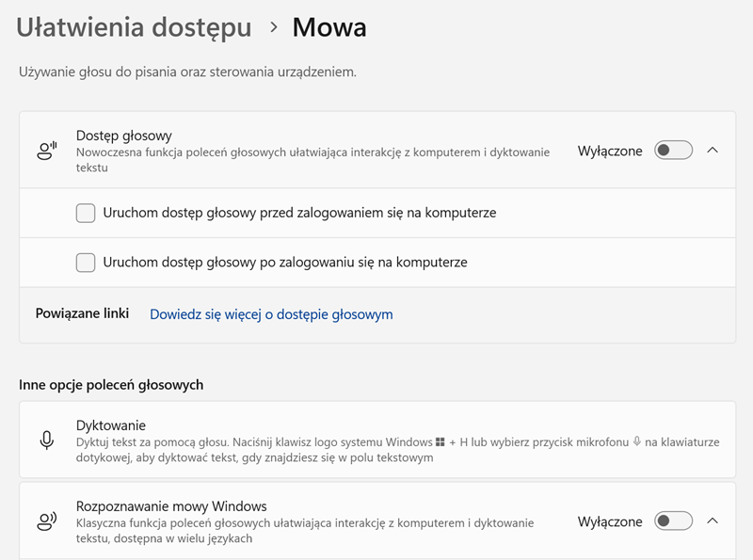Click the Rozpoznawanie mowy Windows speech icon
The width and height of the screenshot is (753, 560).
tap(47, 521)
